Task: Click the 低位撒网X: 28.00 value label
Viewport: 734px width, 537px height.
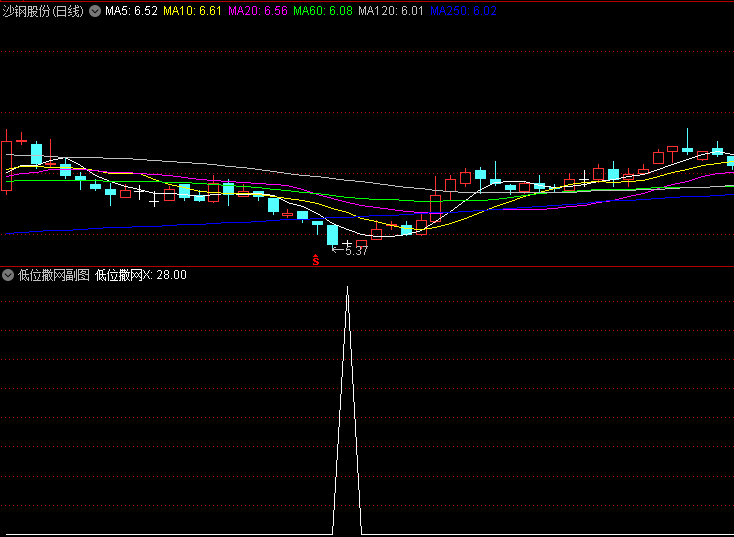Action: (141, 275)
